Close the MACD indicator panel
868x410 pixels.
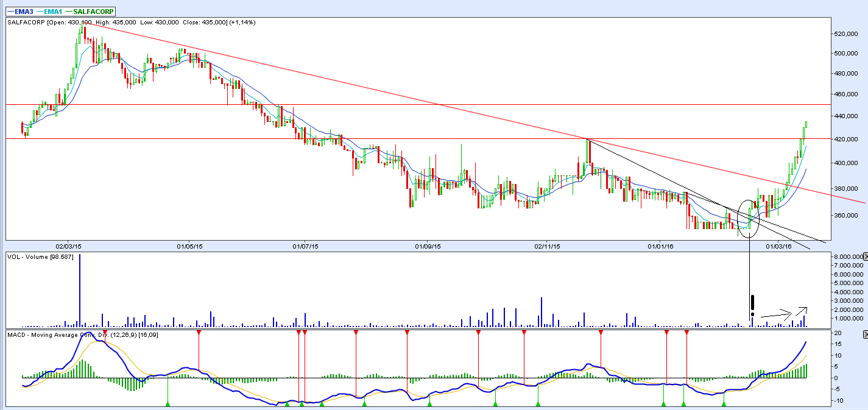[x=864, y=335]
